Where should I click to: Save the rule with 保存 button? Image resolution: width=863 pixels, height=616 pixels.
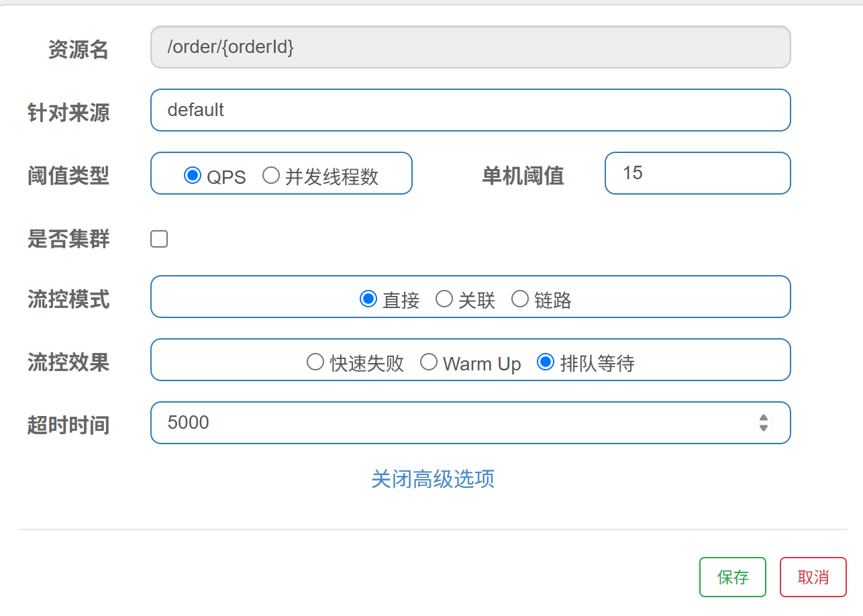pyautogui.click(x=733, y=577)
